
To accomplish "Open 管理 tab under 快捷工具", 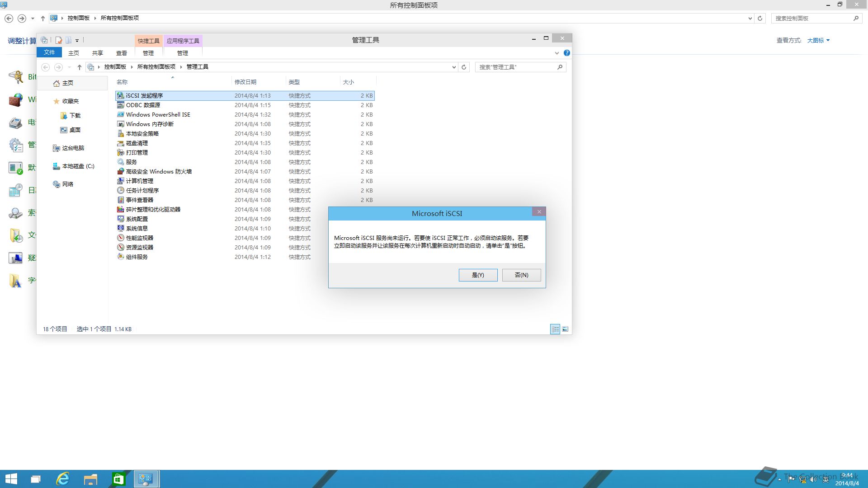I will (x=148, y=53).
